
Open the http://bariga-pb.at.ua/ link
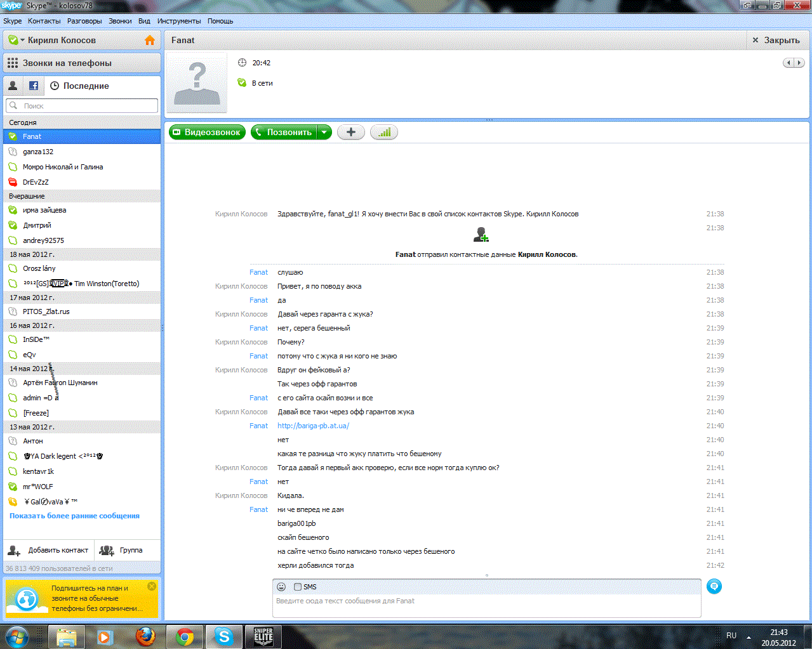(x=313, y=426)
